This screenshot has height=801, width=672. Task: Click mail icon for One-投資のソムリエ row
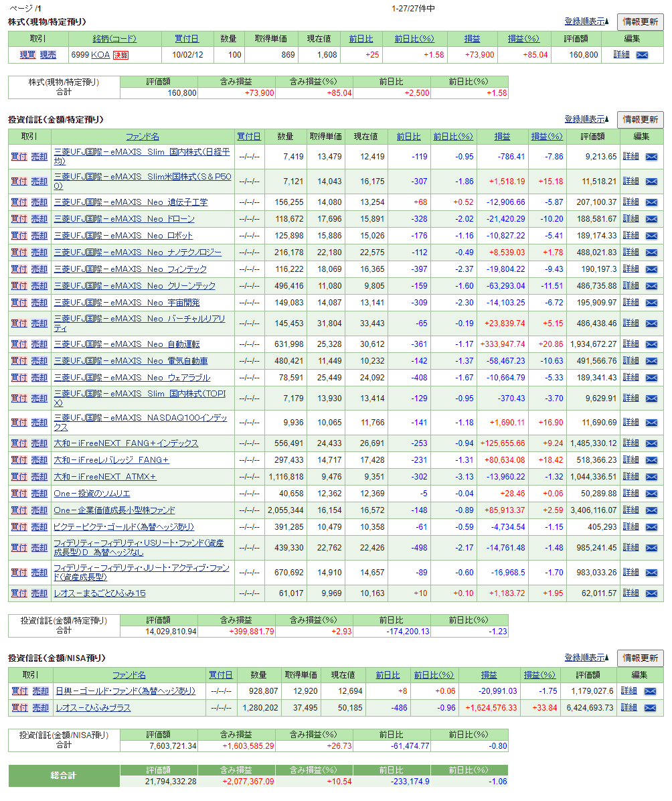coord(651,494)
